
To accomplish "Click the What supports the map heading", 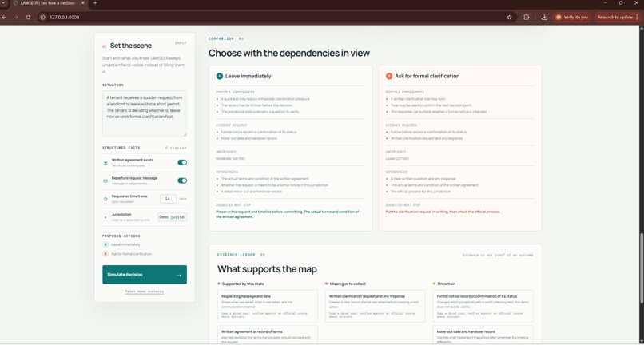I will (267, 269).
